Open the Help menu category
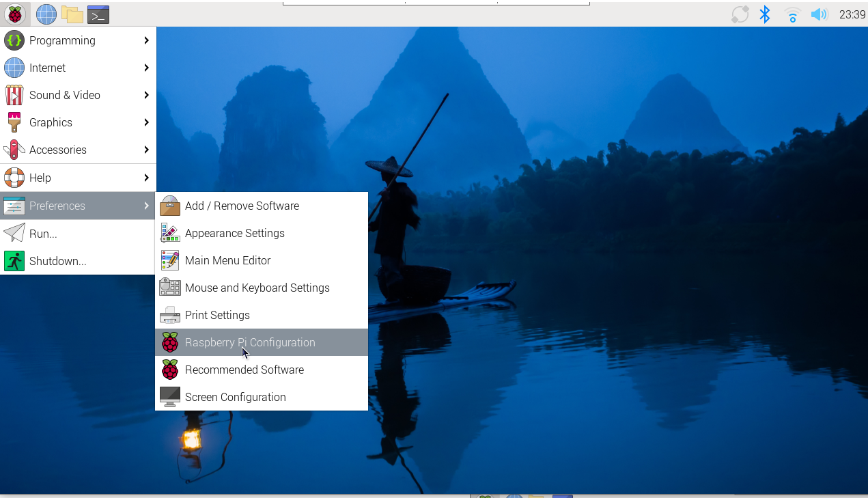Screen dimensions: 868x498 78,178
